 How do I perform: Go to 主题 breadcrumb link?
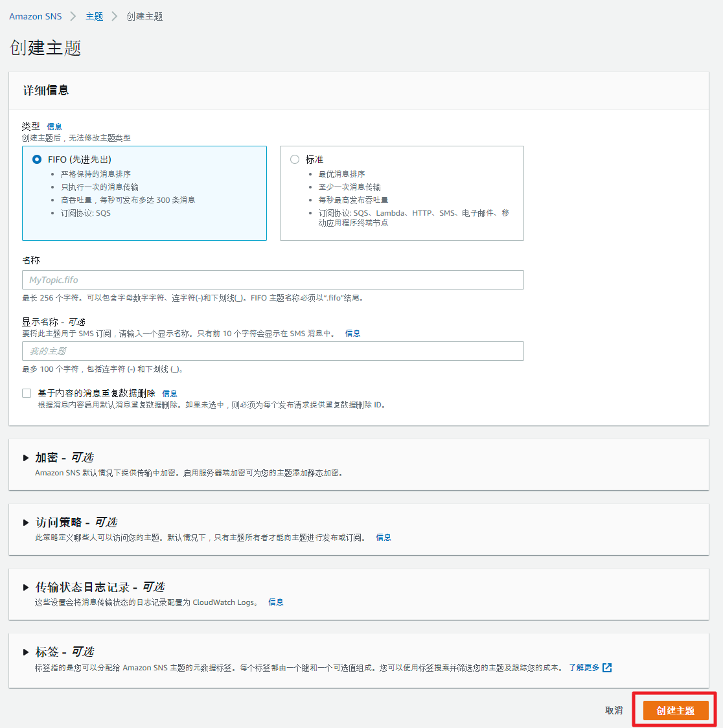point(95,16)
